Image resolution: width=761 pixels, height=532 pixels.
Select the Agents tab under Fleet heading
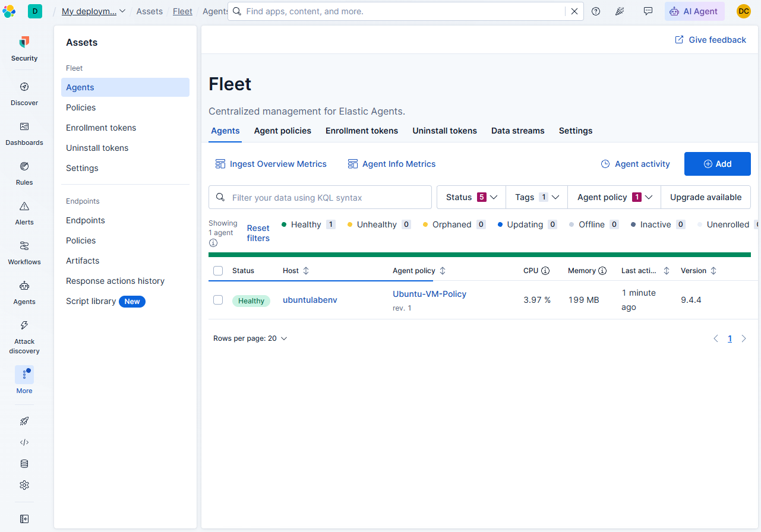click(x=225, y=131)
